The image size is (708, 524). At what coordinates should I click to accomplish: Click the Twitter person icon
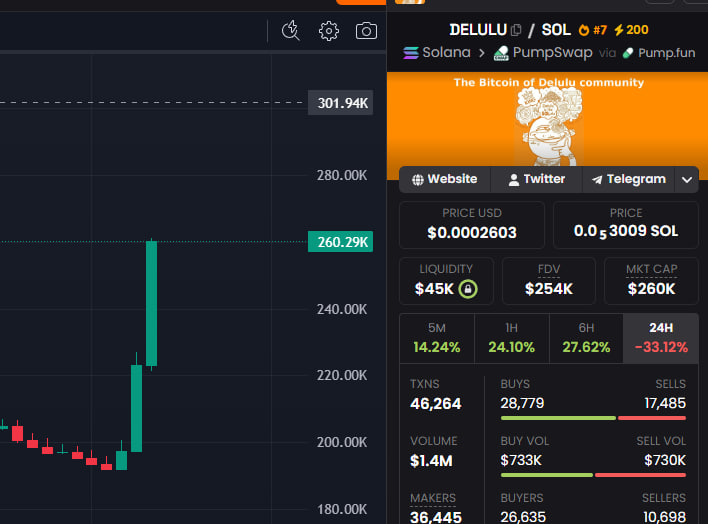(513, 180)
